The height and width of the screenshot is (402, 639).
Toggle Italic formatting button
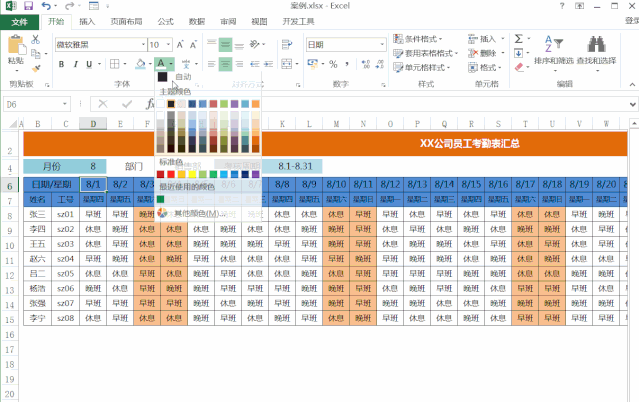point(75,64)
